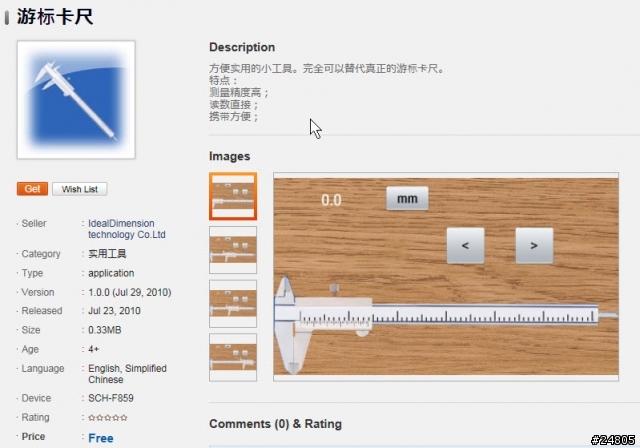
Task: Select the first highlighted screenshot thumbnail
Action: pos(233,196)
